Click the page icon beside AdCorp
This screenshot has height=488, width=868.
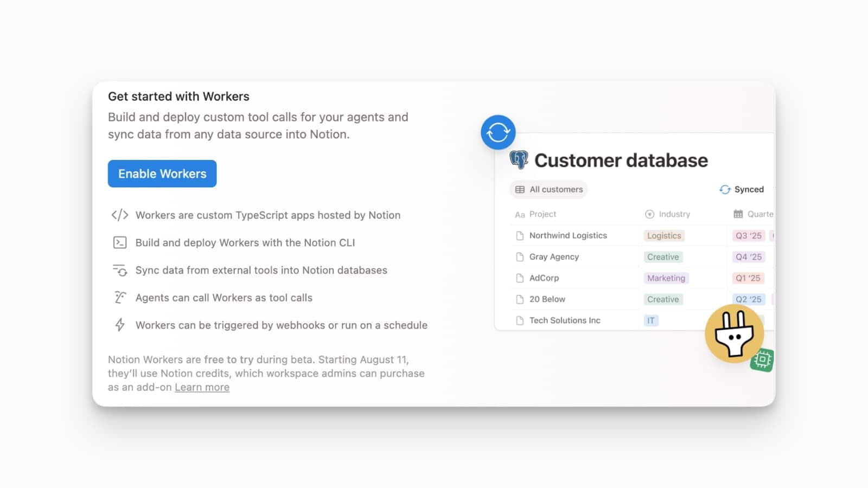click(x=520, y=278)
